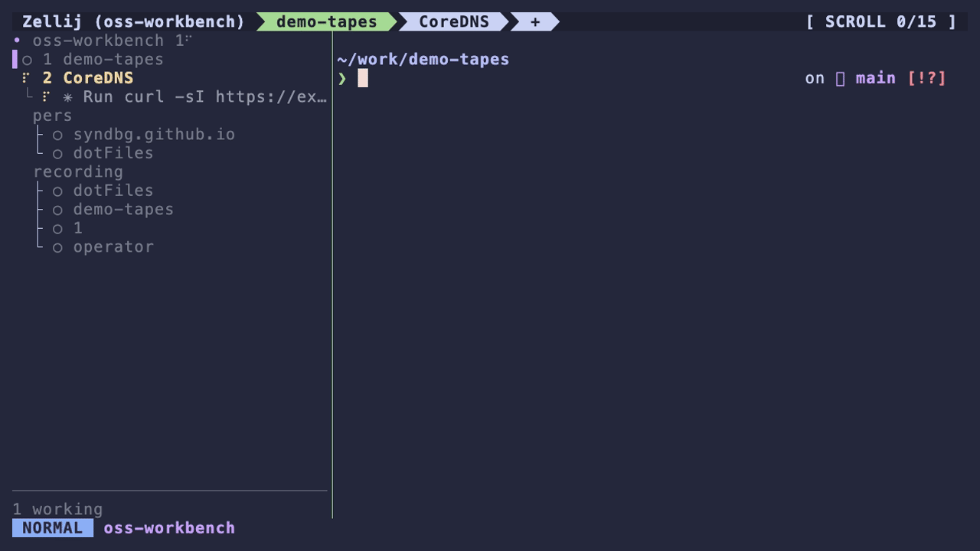Click the circle icon before 1 demo-tapes
980x551 pixels.
[x=27, y=60]
